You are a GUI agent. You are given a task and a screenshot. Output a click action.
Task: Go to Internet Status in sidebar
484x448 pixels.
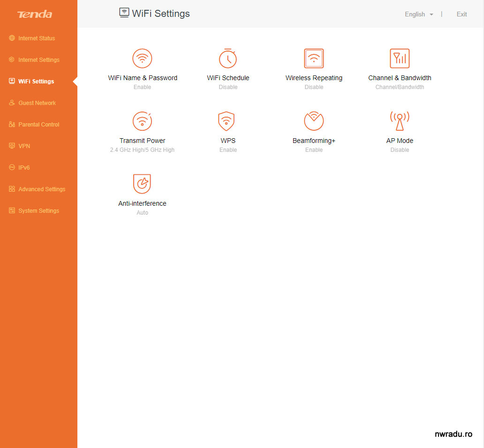pos(37,38)
